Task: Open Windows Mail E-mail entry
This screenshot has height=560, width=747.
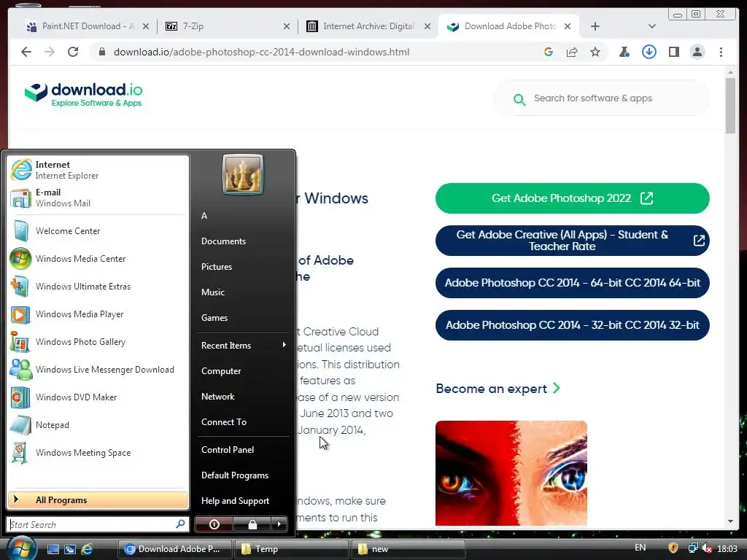Action: pyautogui.click(x=98, y=198)
